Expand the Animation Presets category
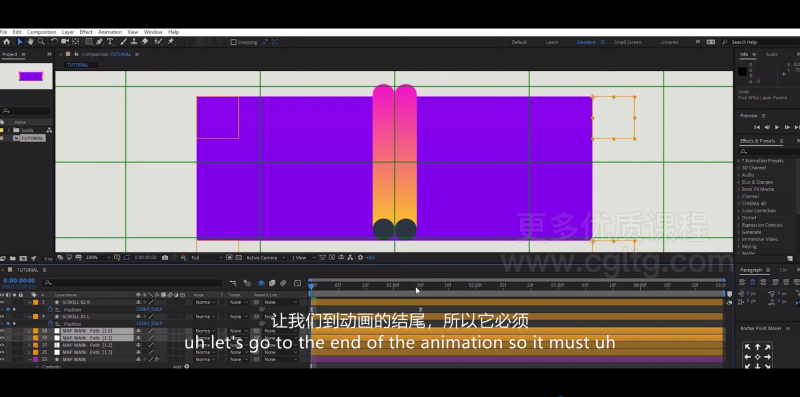This screenshot has height=397, width=800. [x=738, y=161]
